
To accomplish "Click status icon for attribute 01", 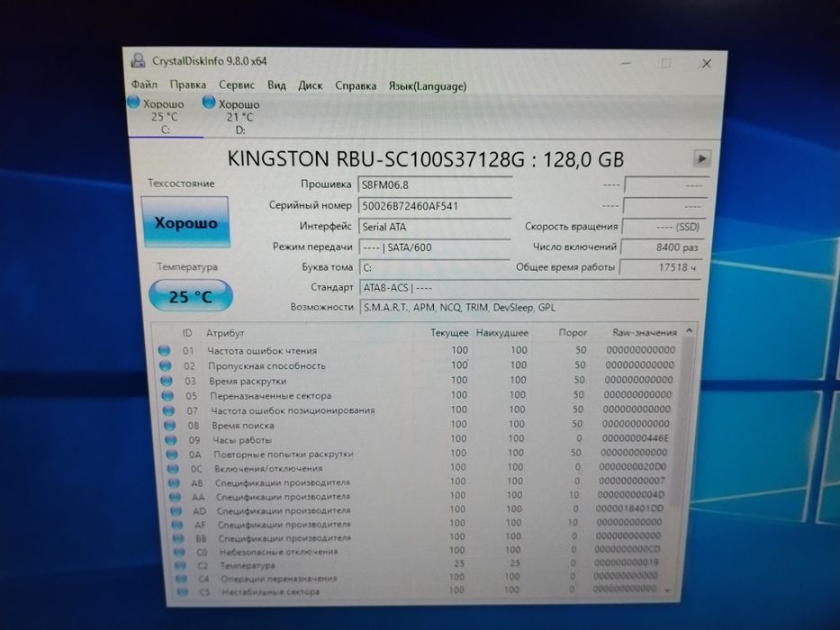I will point(164,350).
